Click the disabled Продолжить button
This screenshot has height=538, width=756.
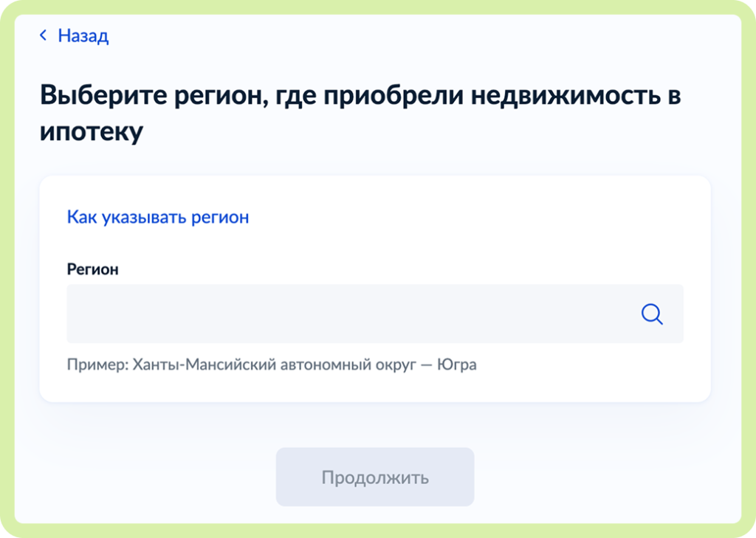pos(374,477)
